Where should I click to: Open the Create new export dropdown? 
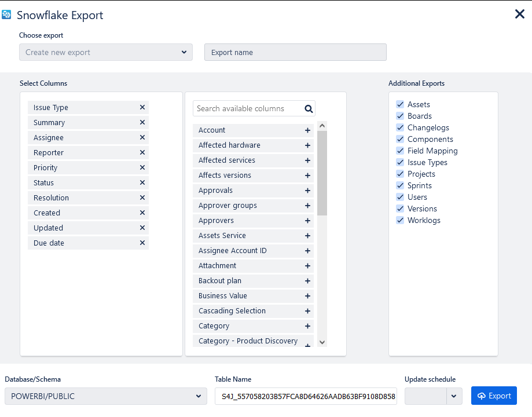(106, 52)
